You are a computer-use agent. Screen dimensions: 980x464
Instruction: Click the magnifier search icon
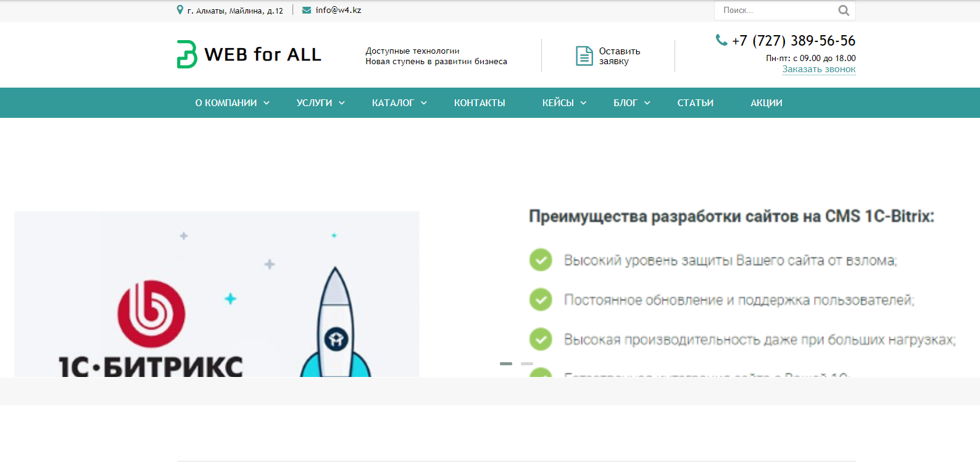point(844,10)
